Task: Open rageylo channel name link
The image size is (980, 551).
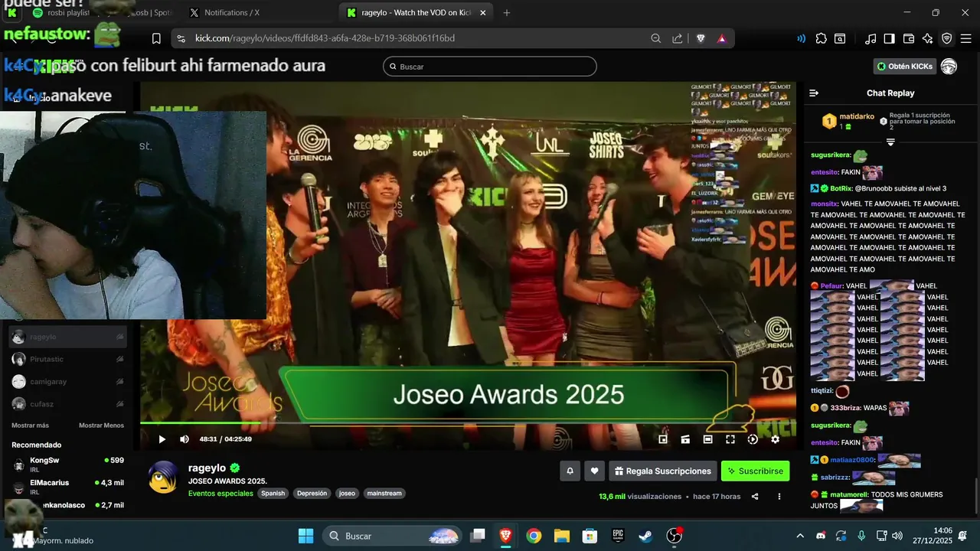Action: 207,468
